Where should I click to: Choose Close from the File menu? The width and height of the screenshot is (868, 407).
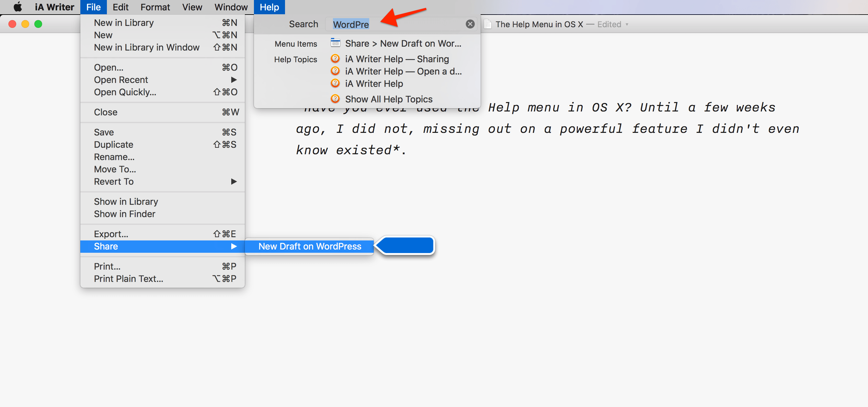tap(162, 112)
